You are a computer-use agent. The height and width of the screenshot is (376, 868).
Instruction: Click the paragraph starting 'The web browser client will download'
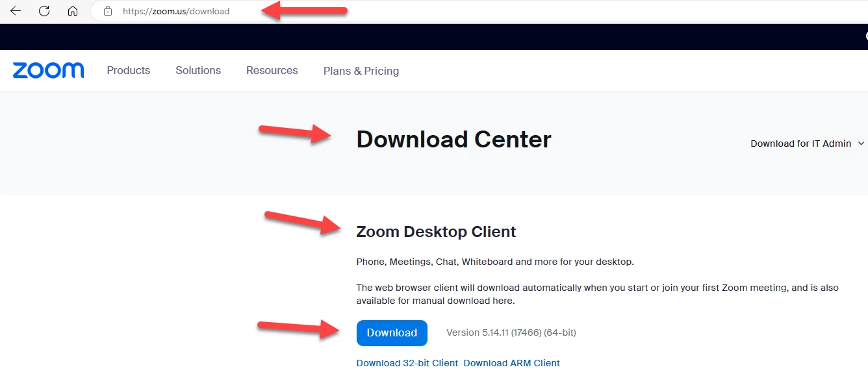click(x=598, y=294)
